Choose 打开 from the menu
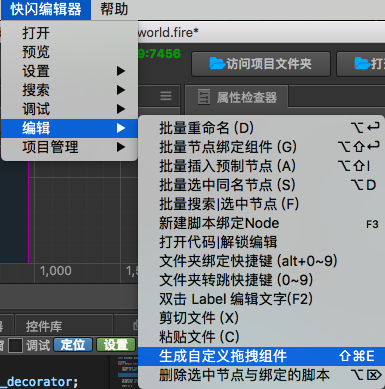The width and height of the screenshot is (385, 389). [70, 33]
